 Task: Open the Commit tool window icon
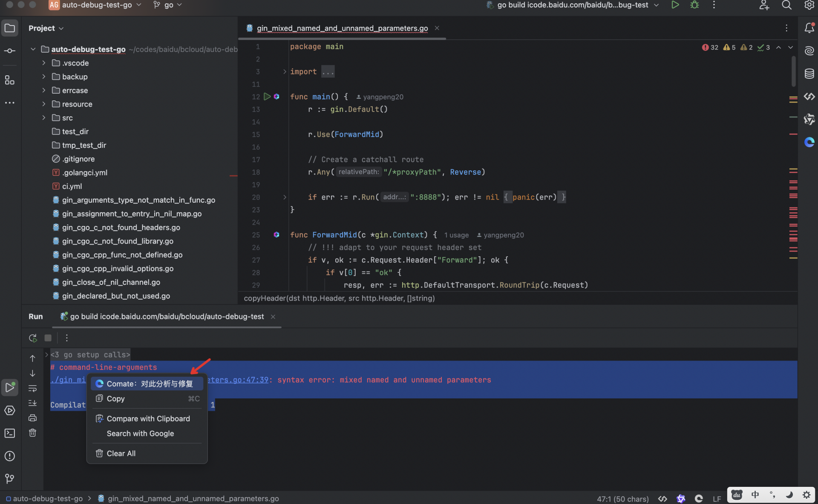point(10,51)
